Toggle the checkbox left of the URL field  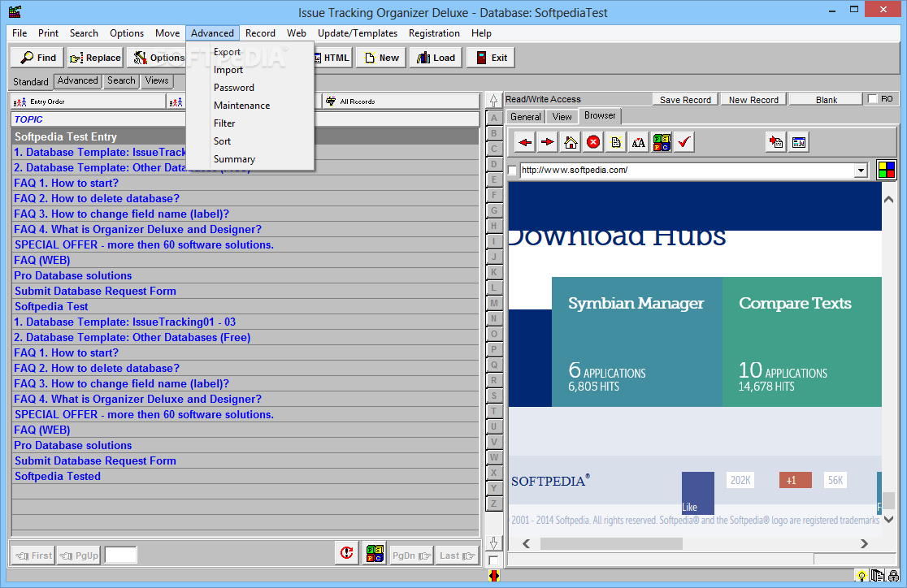coord(513,171)
